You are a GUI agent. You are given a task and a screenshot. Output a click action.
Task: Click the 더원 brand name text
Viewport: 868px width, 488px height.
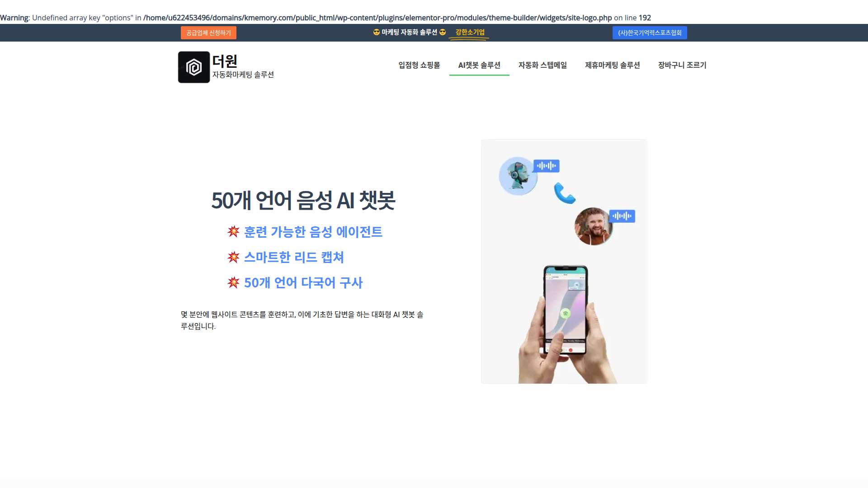point(225,61)
